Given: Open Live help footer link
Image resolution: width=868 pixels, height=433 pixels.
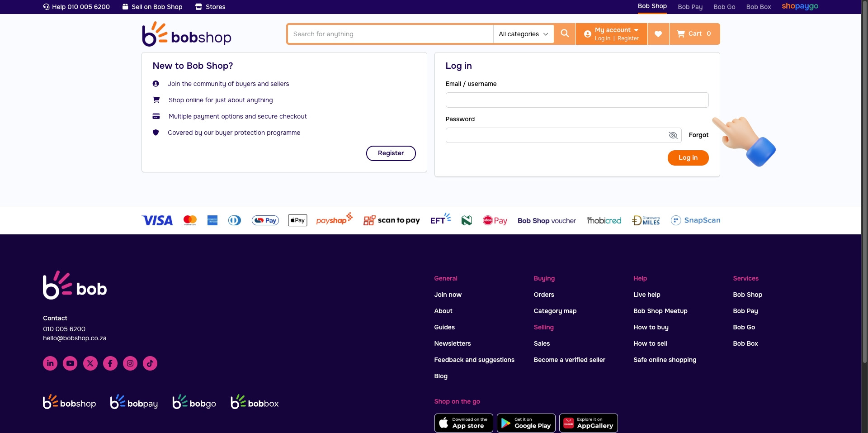Looking at the screenshot, I should pyautogui.click(x=647, y=295).
